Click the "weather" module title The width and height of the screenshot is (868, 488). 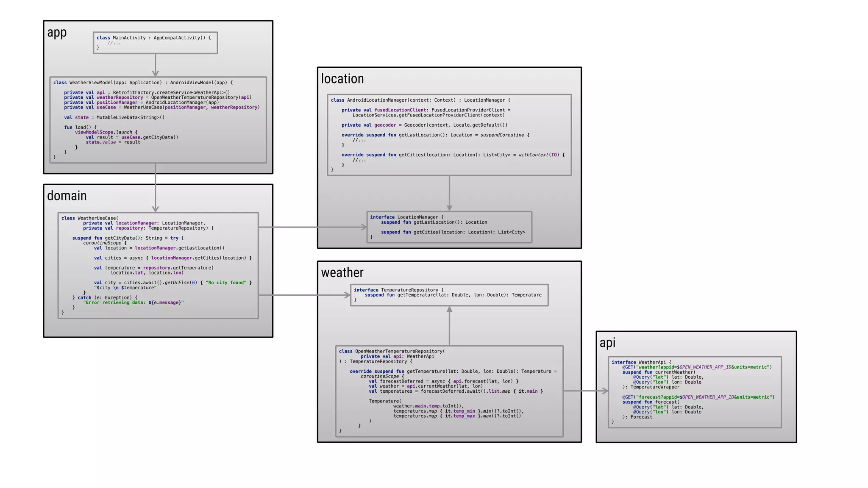pyautogui.click(x=342, y=272)
